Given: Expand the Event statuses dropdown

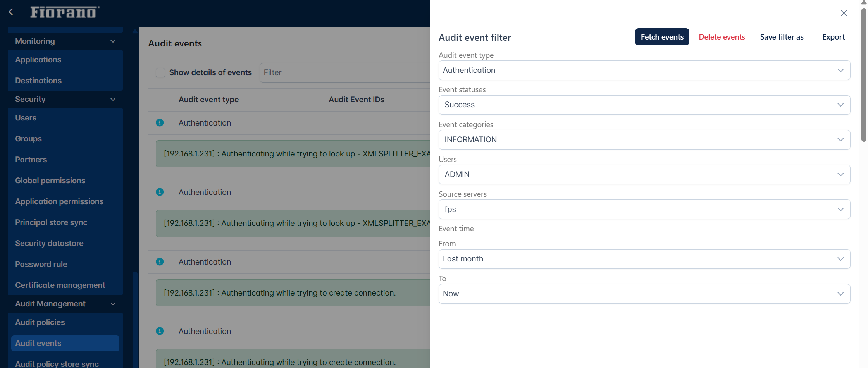Looking at the screenshot, I should point(644,105).
